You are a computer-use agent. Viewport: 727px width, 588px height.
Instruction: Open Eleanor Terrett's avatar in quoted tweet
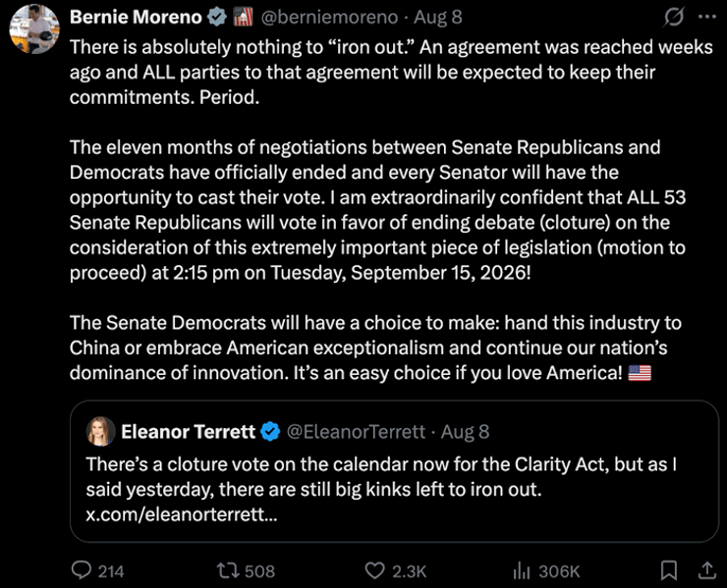[100, 431]
